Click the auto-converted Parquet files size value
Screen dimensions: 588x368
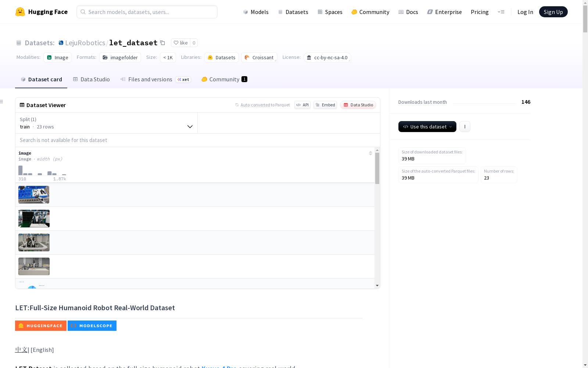(408, 178)
